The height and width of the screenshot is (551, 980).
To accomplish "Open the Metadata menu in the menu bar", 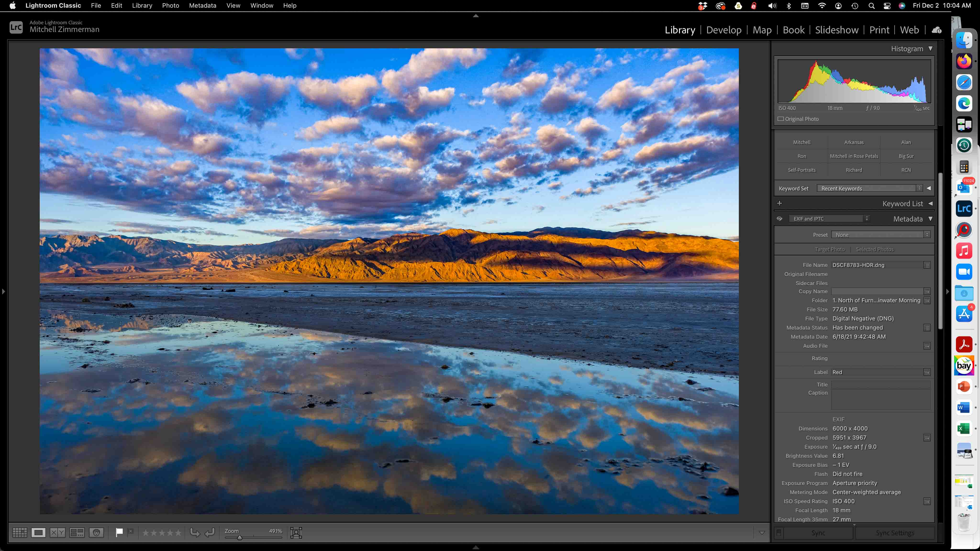I will 202,5.
